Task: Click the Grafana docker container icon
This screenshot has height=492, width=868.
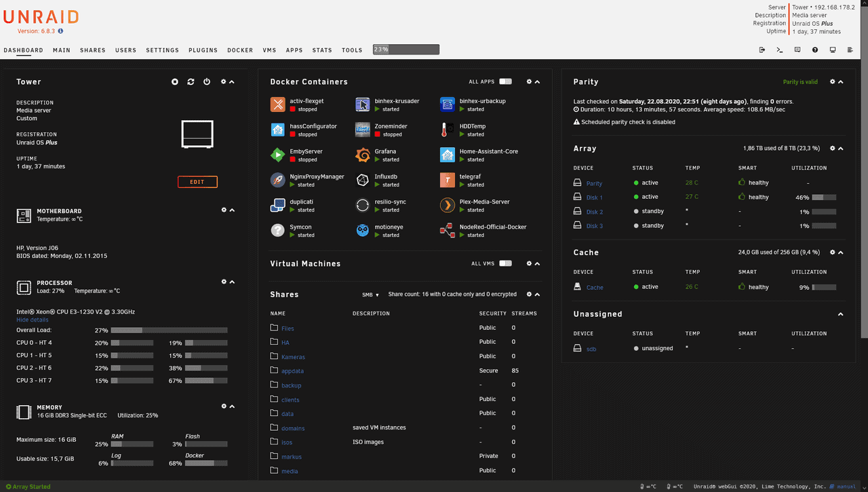Action: click(x=362, y=155)
